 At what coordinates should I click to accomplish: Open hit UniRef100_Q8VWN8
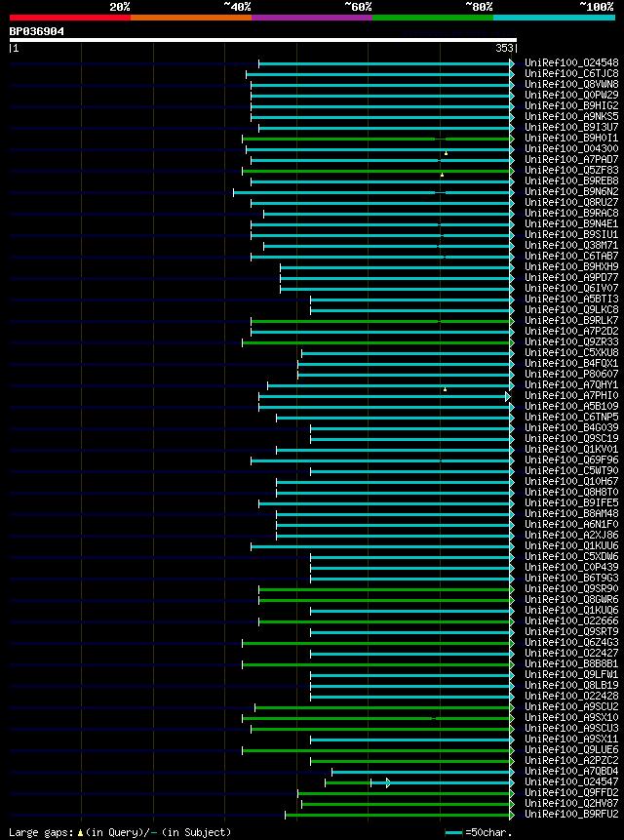[x=571, y=84]
